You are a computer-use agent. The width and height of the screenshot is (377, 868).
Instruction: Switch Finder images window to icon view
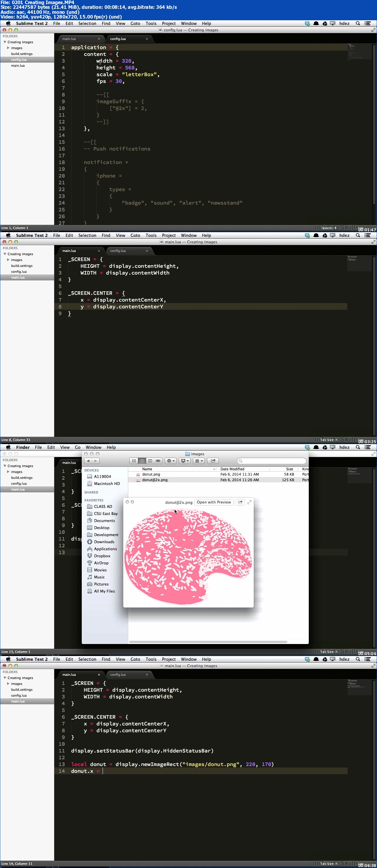pyautogui.click(x=134, y=461)
